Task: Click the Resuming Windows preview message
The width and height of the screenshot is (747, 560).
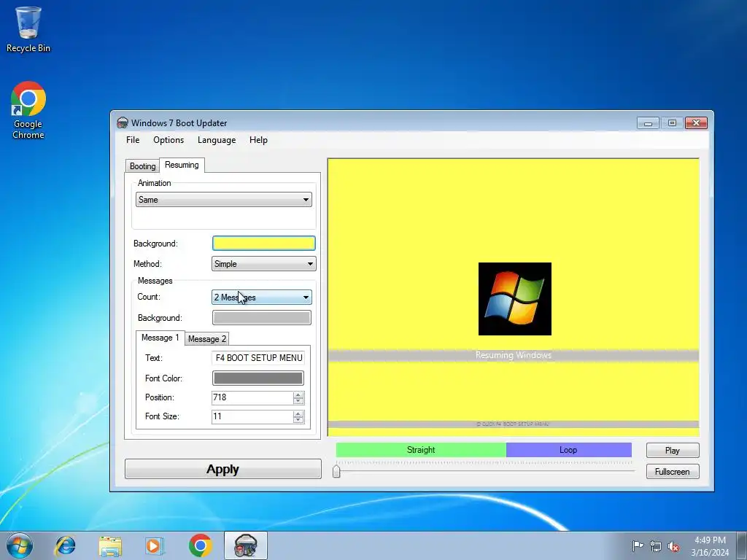Action: (x=513, y=355)
